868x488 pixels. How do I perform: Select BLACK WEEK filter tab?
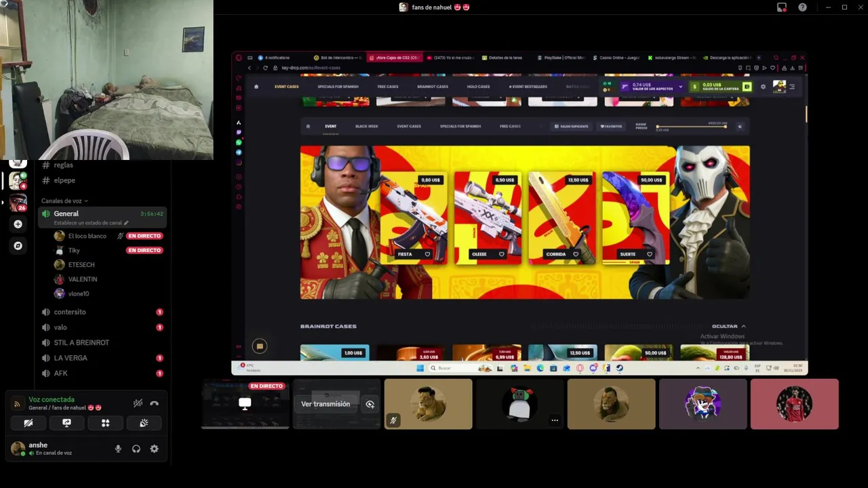click(367, 126)
